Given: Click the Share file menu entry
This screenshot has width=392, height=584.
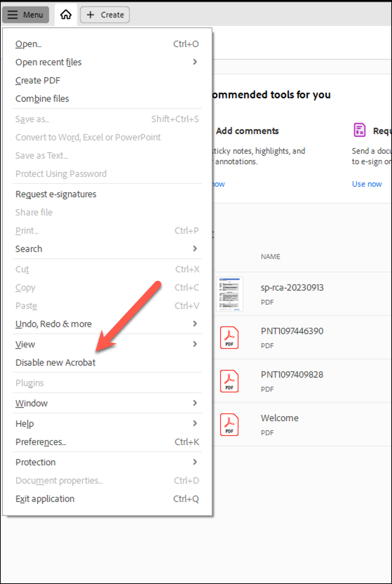Looking at the screenshot, I should tap(107, 212).
